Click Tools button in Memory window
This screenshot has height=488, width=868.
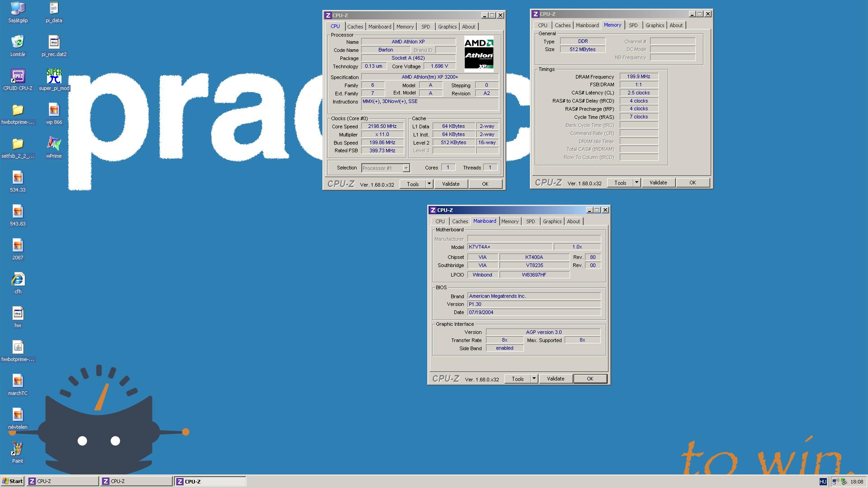pyautogui.click(x=620, y=183)
